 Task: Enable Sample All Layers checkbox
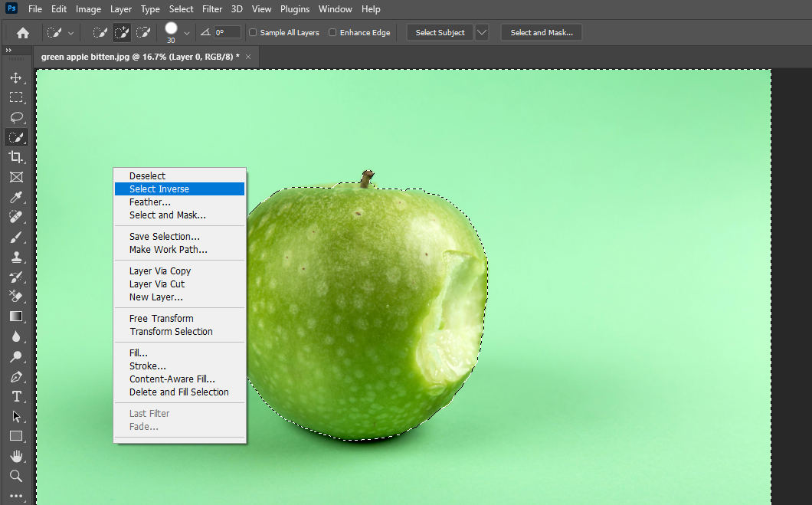click(253, 32)
